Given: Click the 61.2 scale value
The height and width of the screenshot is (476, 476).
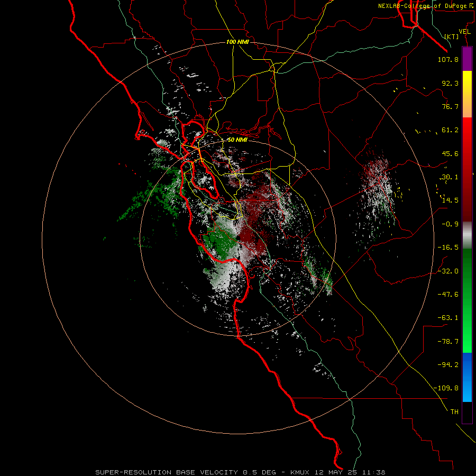Looking at the screenshot, I should (450, 130).
